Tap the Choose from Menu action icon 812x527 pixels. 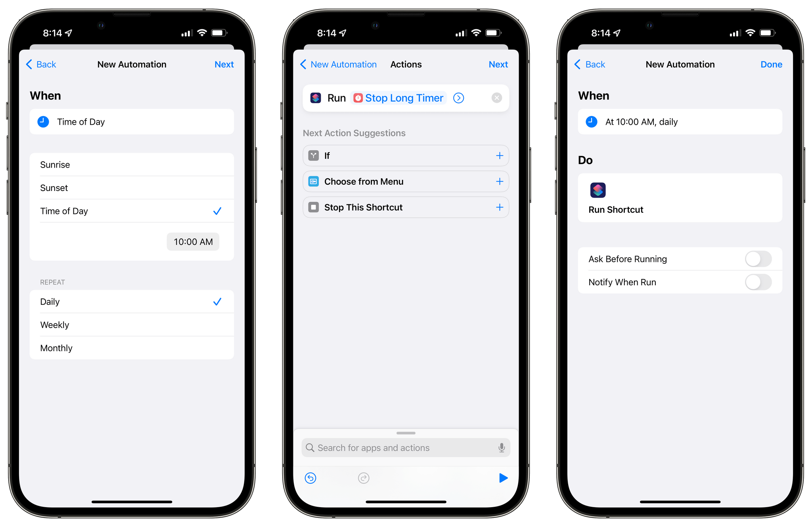pos(313,181)
